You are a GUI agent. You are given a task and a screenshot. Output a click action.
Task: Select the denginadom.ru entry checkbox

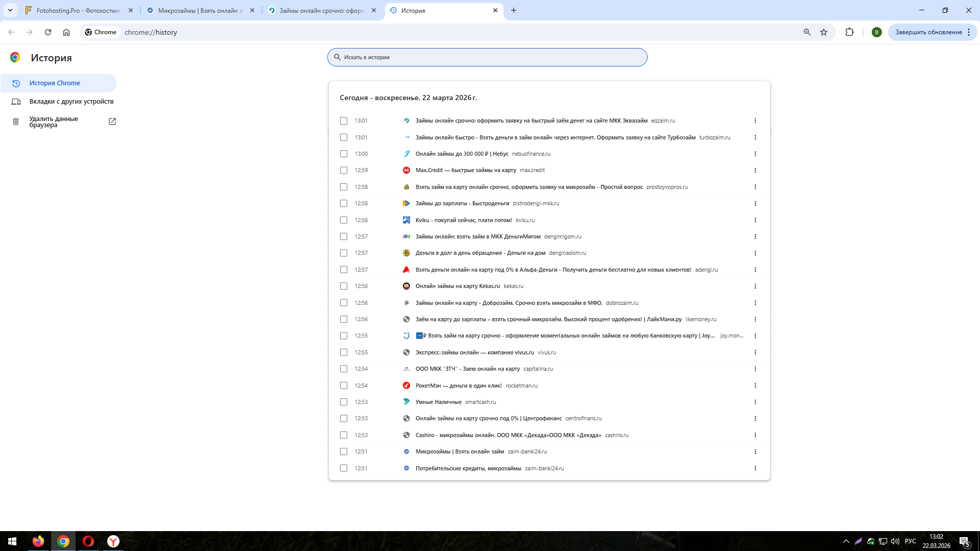coord(344,253)
